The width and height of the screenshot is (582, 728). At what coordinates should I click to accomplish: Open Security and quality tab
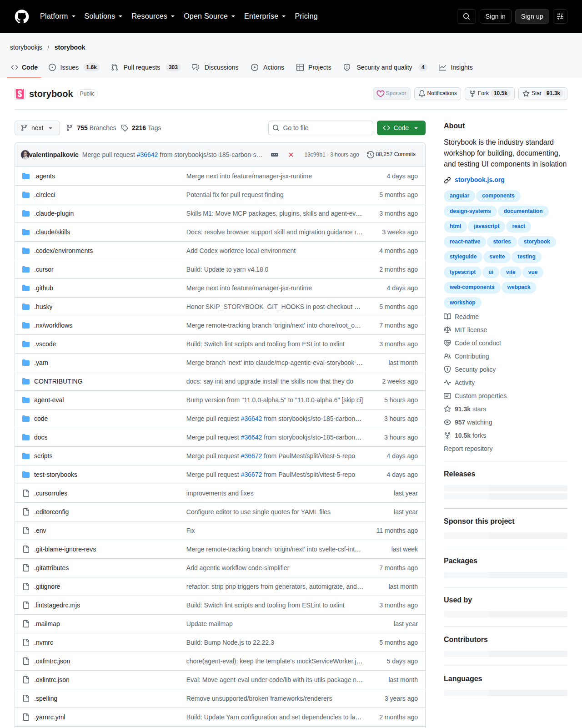385,67
